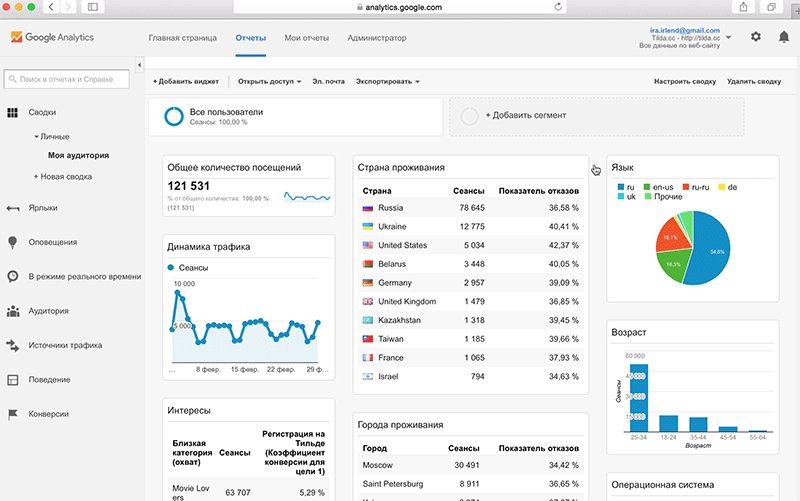Open Сводки dashboards grid icon
Image resolution: width=800 pixels, height=501 pixels.
(13, 113)
